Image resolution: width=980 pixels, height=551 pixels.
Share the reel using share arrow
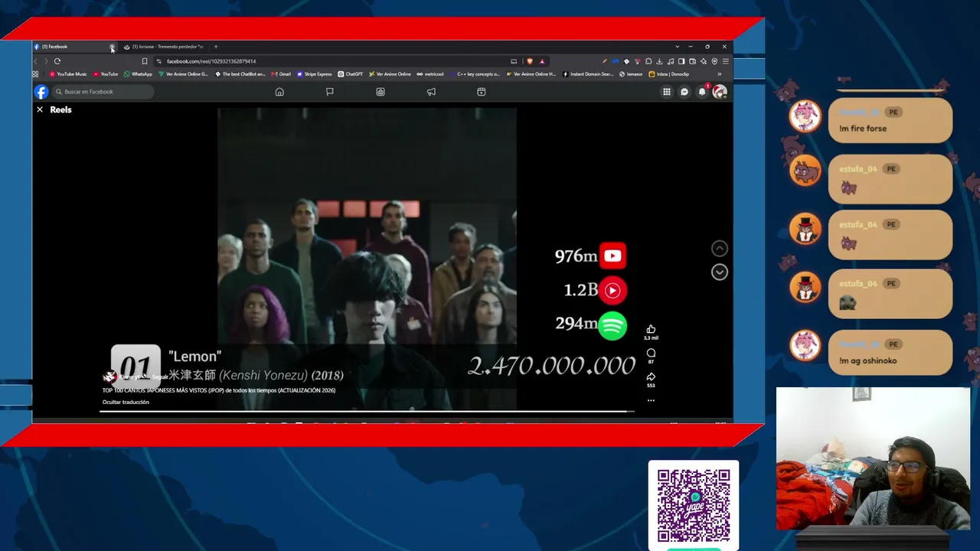point(651,377)
